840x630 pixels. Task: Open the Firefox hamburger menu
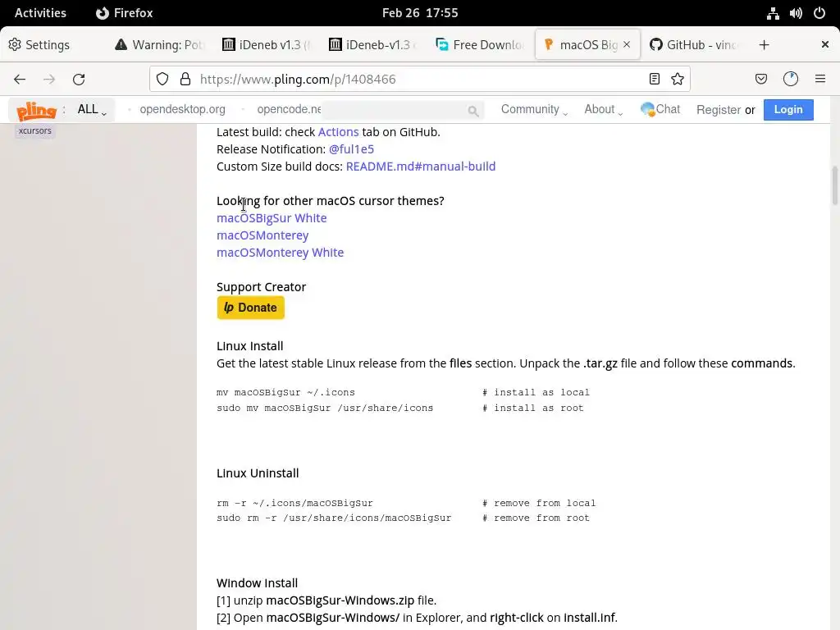(x=819, y=80)
